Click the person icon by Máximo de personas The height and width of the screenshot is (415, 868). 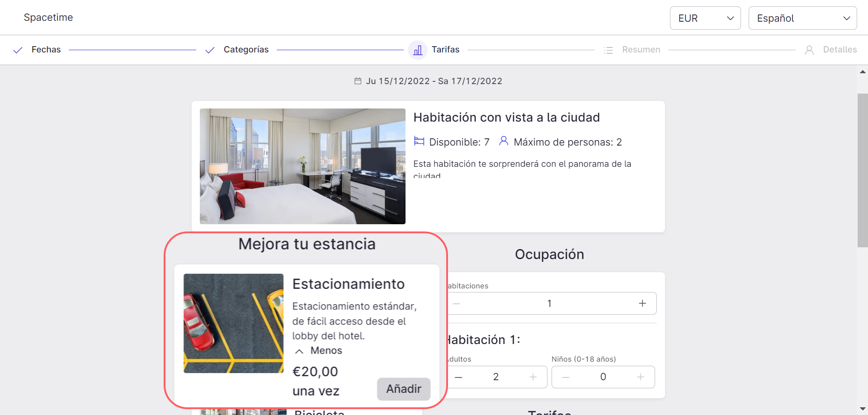503,141
